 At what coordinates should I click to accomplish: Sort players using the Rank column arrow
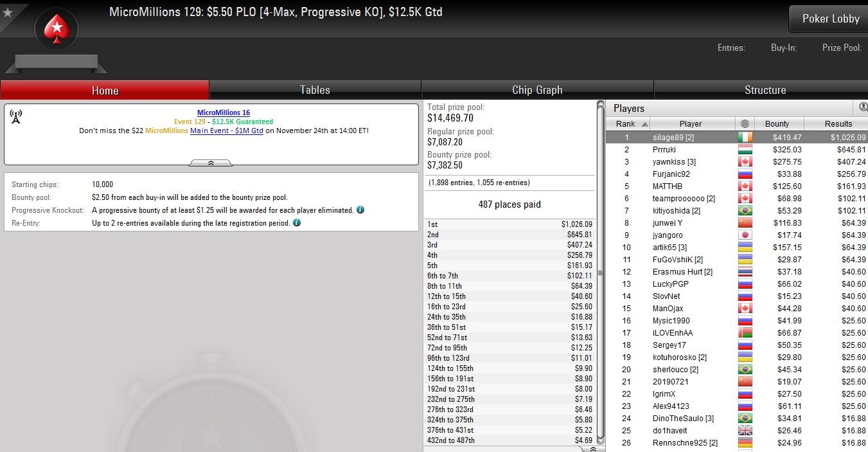[x=645, y=124]
